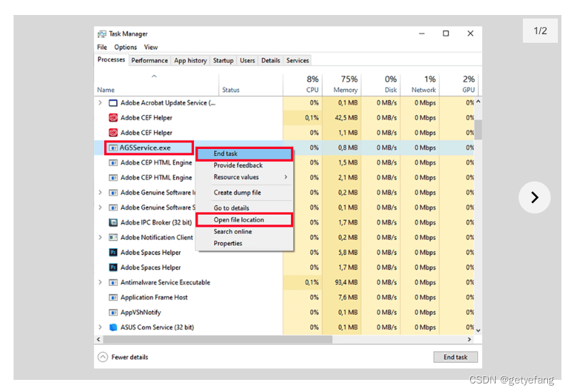Click the Application Frame Host icon
Screen dimensions: 565x392
coord(113,297)
